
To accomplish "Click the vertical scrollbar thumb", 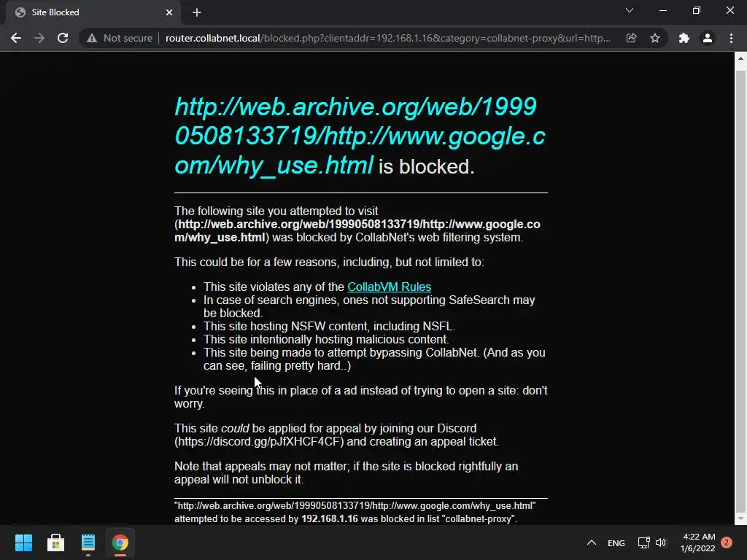I will (740, 290).
